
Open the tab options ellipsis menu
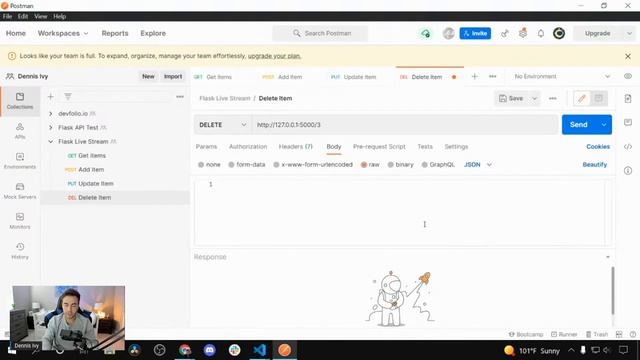pos(493,77)
